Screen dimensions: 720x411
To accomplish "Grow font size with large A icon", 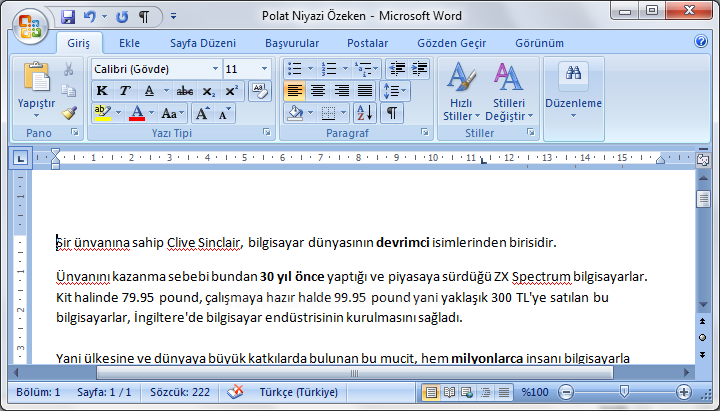I will coord(202,113).
